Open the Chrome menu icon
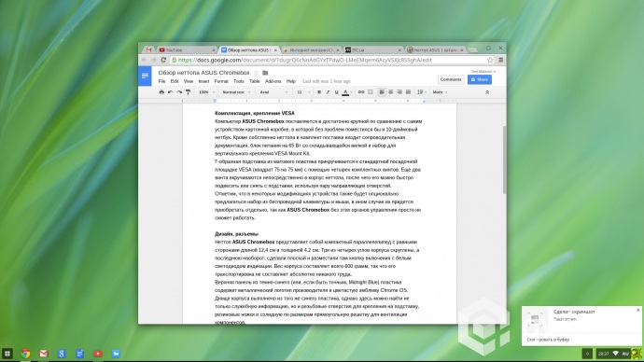The height and width of the screenshot is (362, 644). point(500,60)
